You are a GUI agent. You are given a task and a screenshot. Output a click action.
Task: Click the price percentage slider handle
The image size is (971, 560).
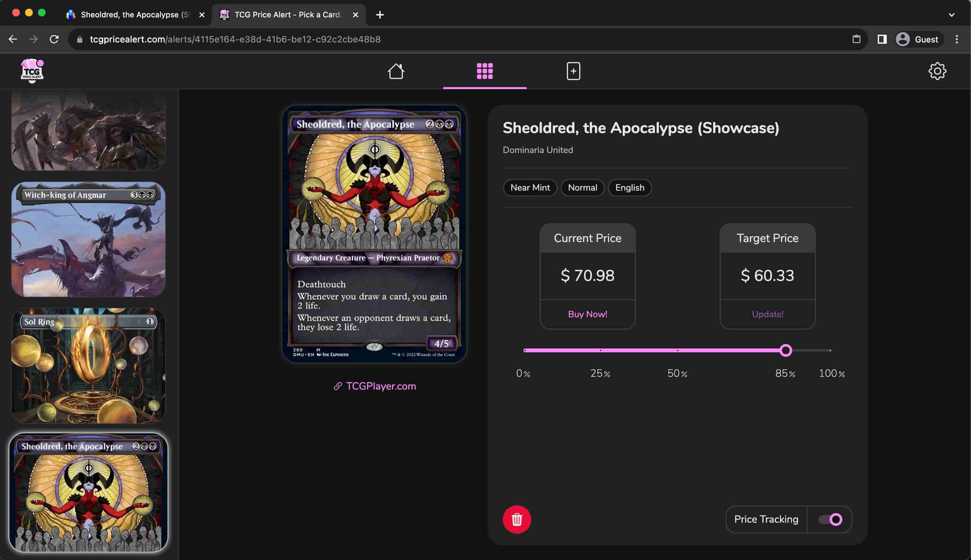(786, 350)
